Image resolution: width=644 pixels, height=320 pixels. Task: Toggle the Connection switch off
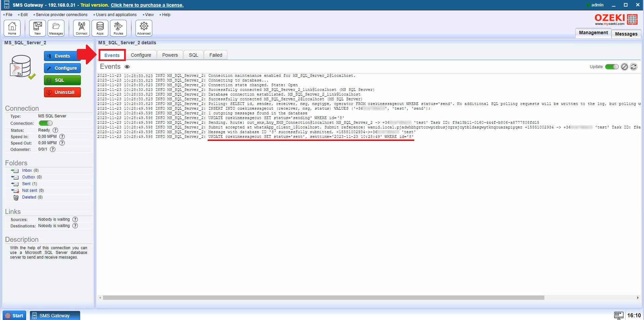tap(46, 123)
